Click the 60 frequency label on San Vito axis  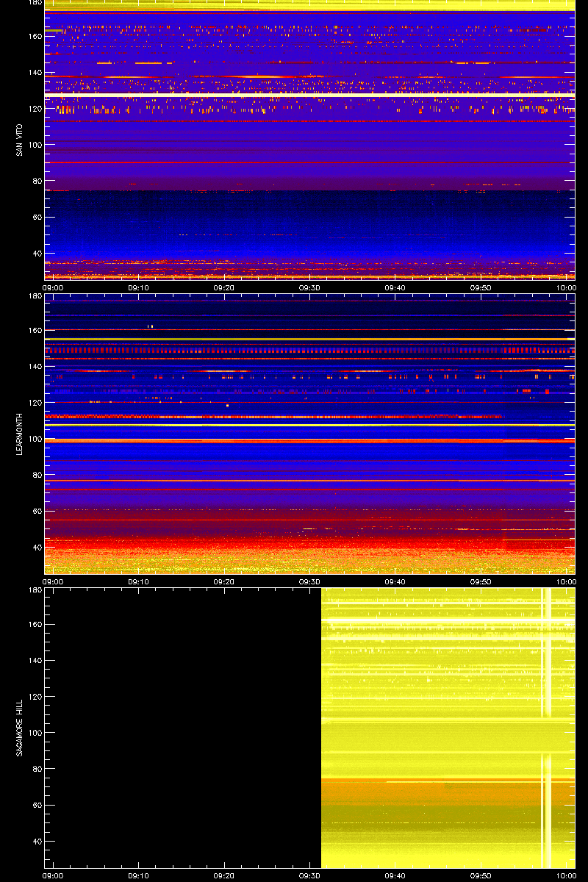36,217
